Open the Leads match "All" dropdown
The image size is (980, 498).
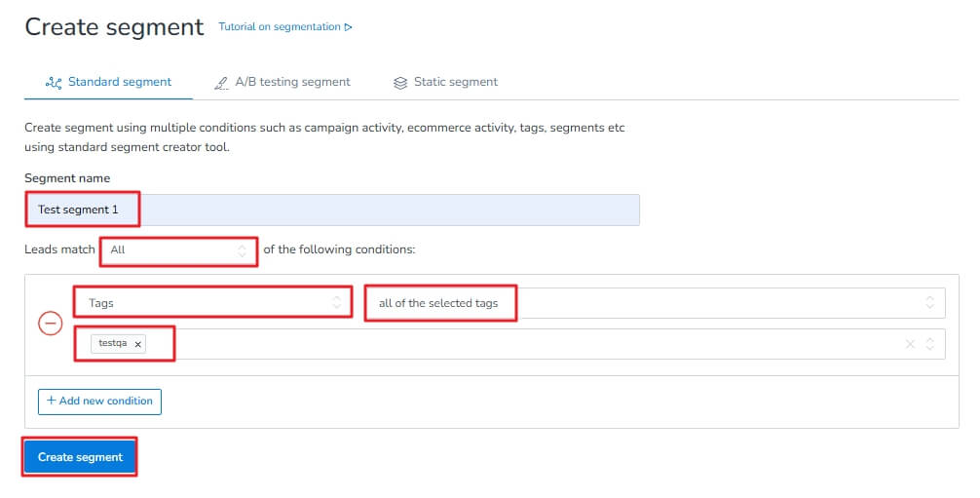click(x=179, y=250)
